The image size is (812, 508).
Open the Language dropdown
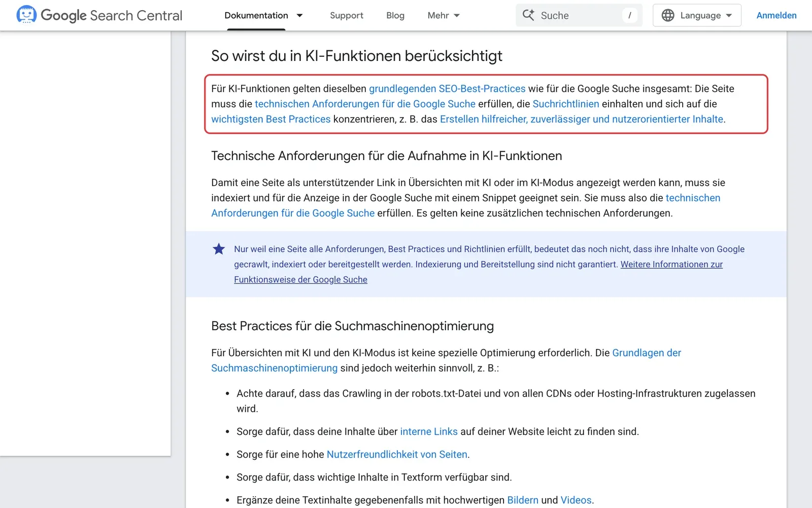[697, 15]
